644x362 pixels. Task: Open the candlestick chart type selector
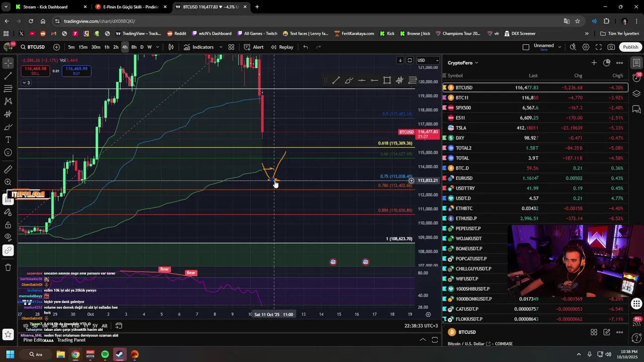pyautogui.click(x=171, y=47)
